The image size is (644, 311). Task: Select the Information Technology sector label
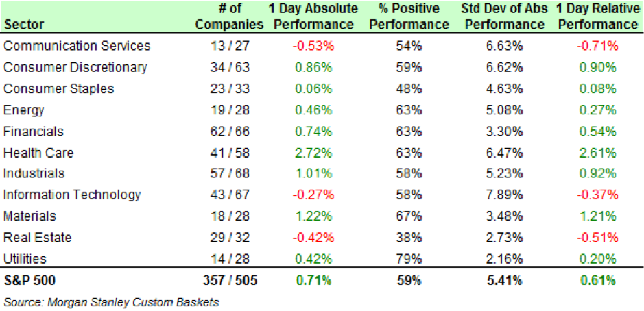(x=71, y=195)
